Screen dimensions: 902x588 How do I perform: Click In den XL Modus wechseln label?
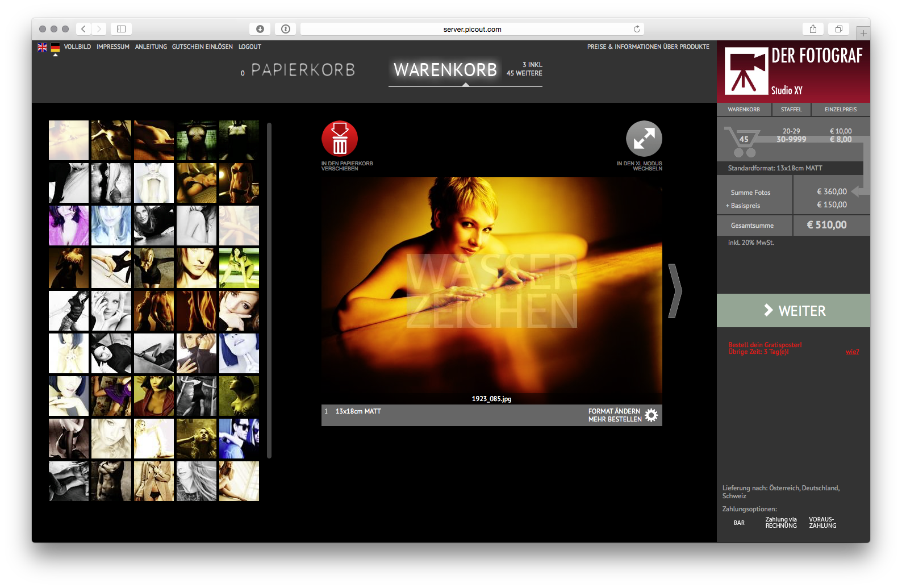click(640, 166)
